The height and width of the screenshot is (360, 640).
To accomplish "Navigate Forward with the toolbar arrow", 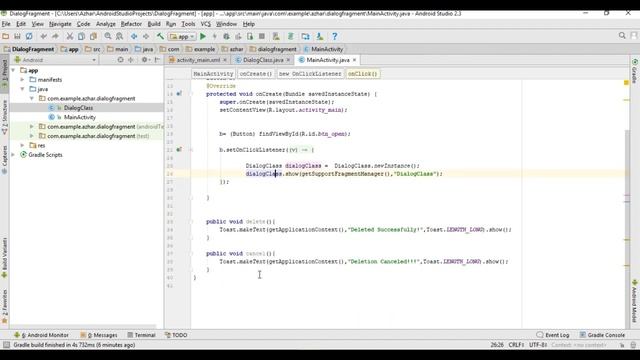I will (146, 36).
